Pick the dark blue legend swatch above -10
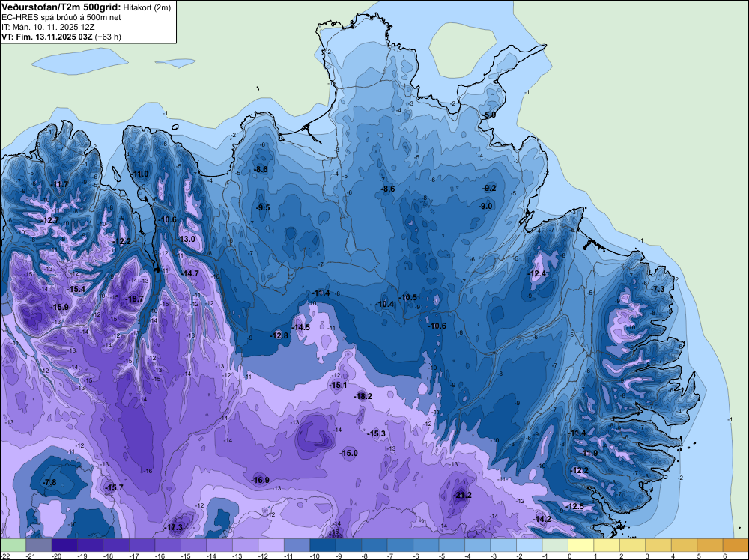 (322, 545)
